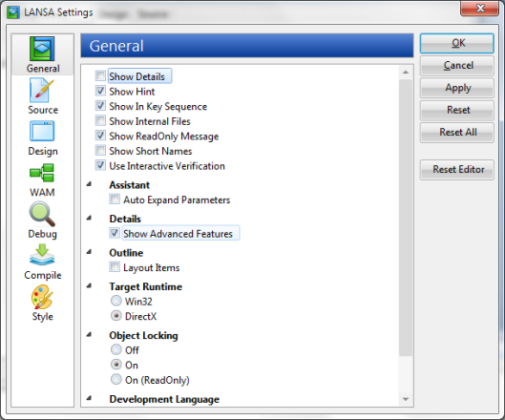Collapse the Assistant section arrow
The width and height of the screenshot is (505, 420).
click(89, 184)
